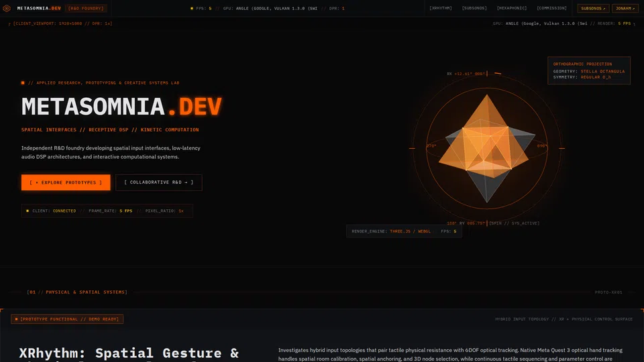Image resolution: width=644 pixels, height=362 pixels.
Task: Click the Spatial Interfaces // Receptive DSP subheading
Action: (110, 129)
